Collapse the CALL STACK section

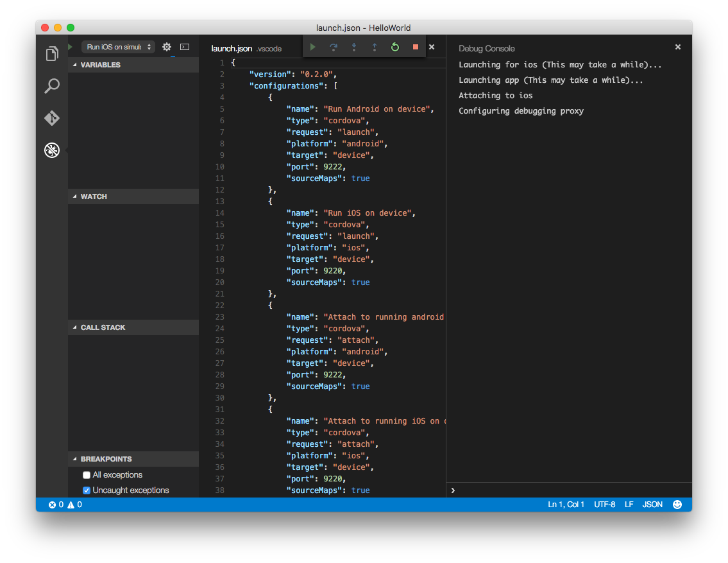(133, 327)
